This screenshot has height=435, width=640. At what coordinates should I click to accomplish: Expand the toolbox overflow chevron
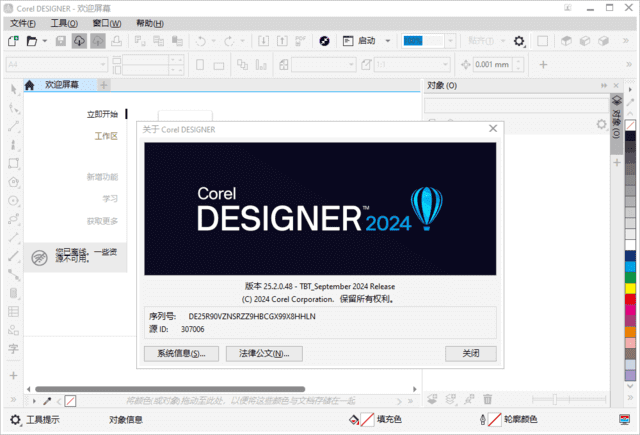pos(13,399)
